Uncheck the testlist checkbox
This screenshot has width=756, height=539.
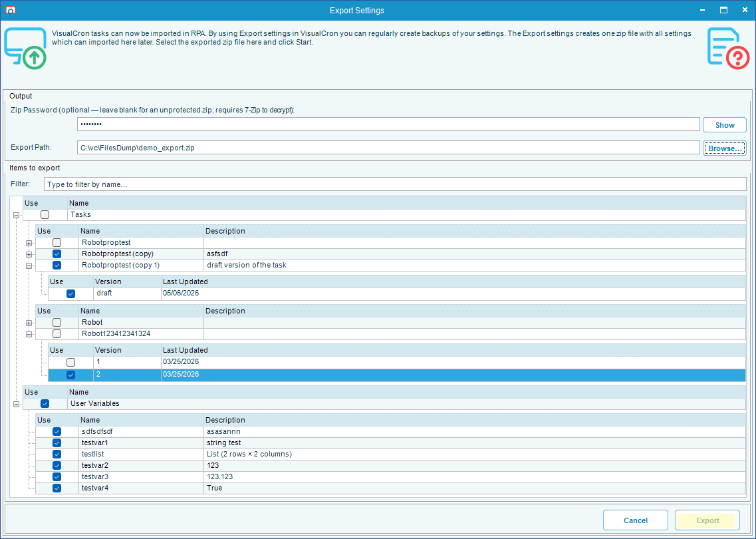pyautogui.click(x=57, y=454)
